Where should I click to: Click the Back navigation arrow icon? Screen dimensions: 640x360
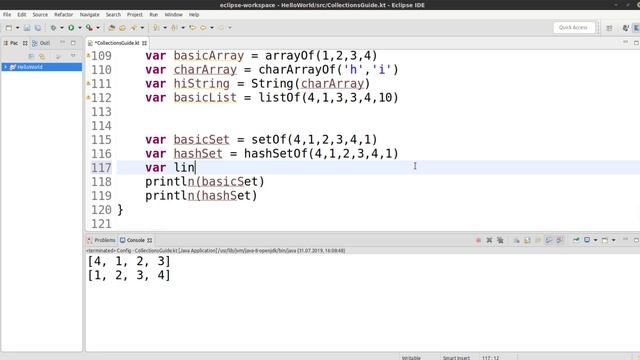pyautogui.click(x=203, y=28)
